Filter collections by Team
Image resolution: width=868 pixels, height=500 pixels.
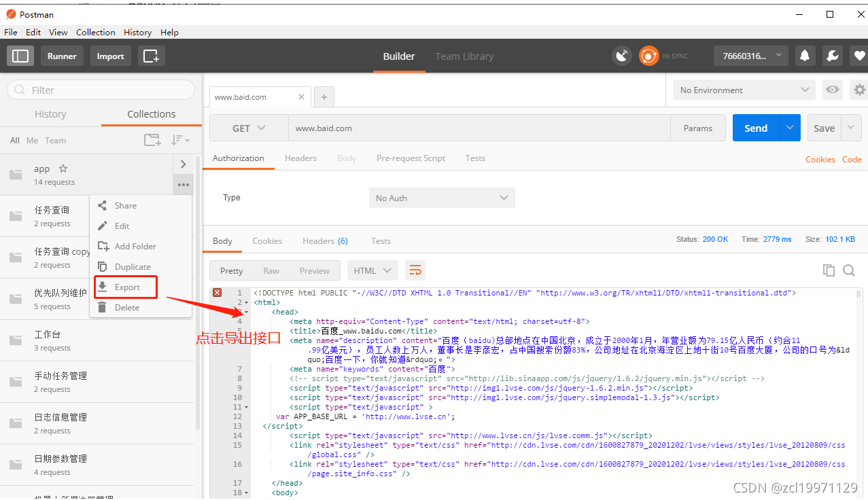(x=56, y=140)
